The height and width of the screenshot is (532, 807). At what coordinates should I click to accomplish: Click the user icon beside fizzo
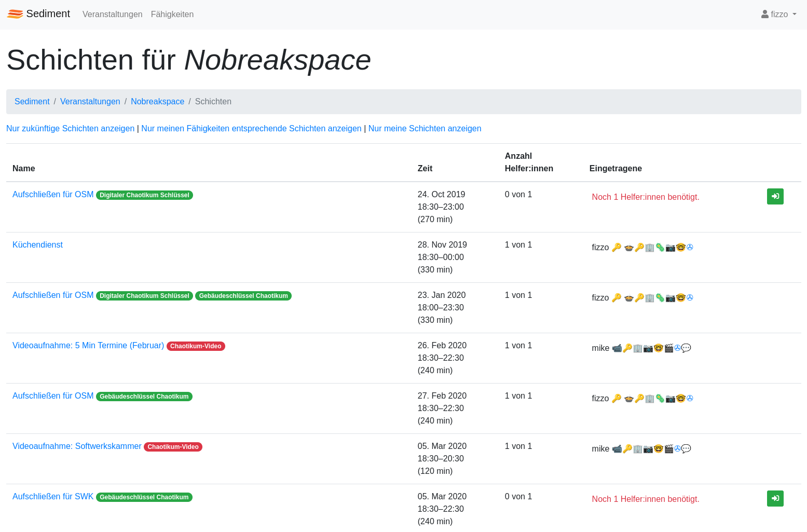tap(765, 14)
